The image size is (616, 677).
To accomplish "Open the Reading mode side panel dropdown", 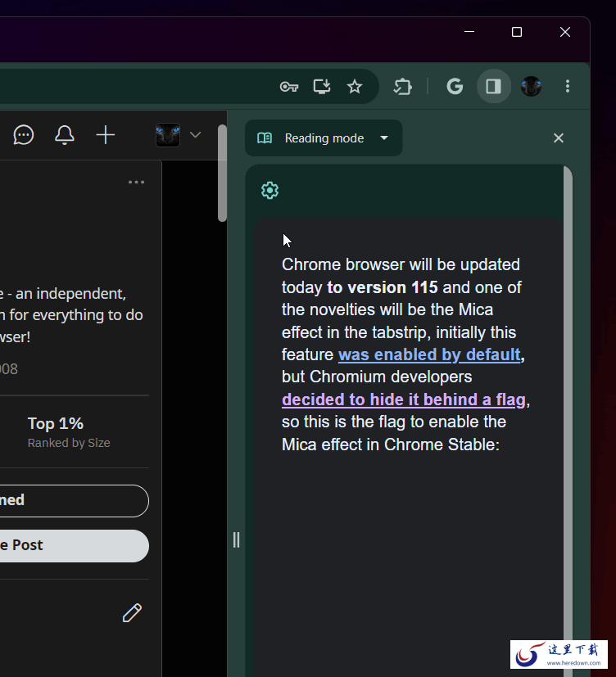I will [x=324, y=138].
